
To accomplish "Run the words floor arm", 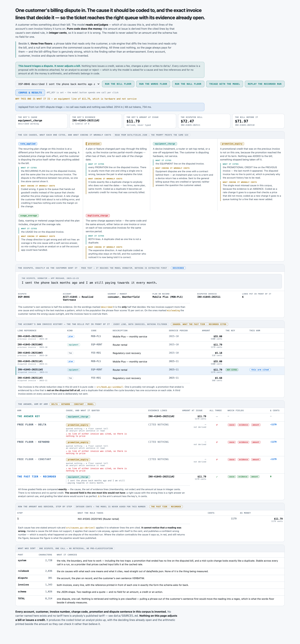I will [153, 84].
